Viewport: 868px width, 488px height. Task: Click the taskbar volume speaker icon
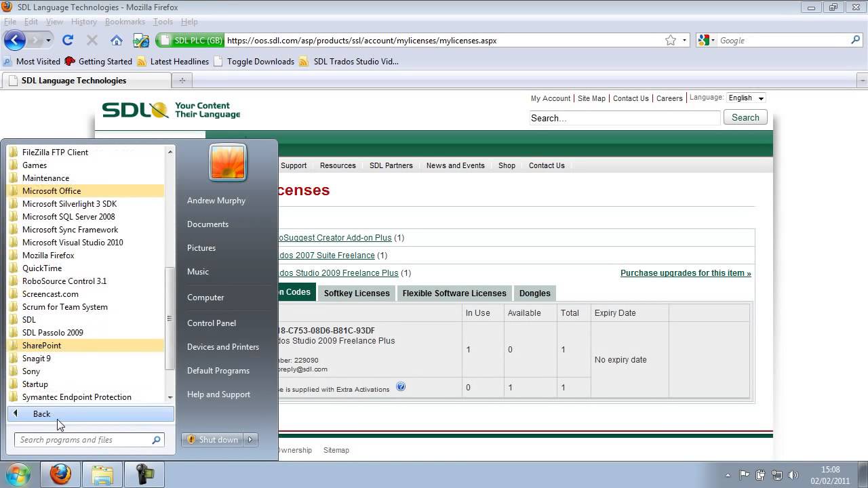(794, 475)
